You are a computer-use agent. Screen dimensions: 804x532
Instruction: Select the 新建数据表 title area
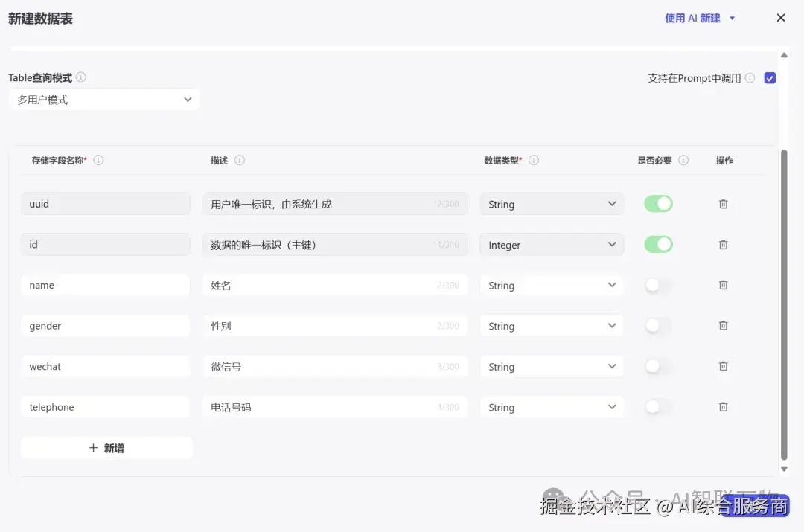pos(40,18)
